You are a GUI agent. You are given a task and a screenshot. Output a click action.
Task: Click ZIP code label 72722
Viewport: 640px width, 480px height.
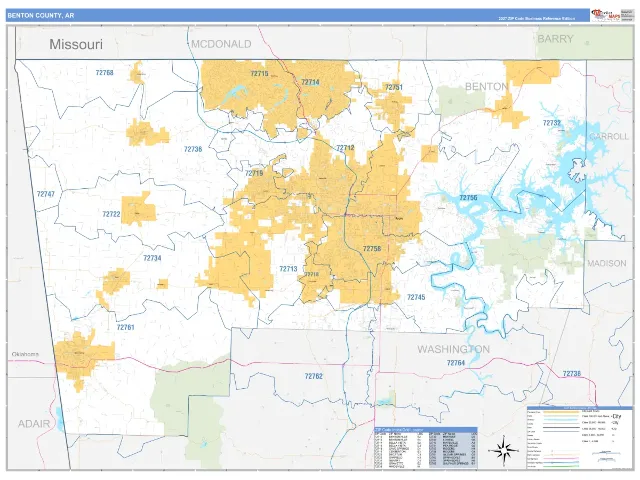111,214
